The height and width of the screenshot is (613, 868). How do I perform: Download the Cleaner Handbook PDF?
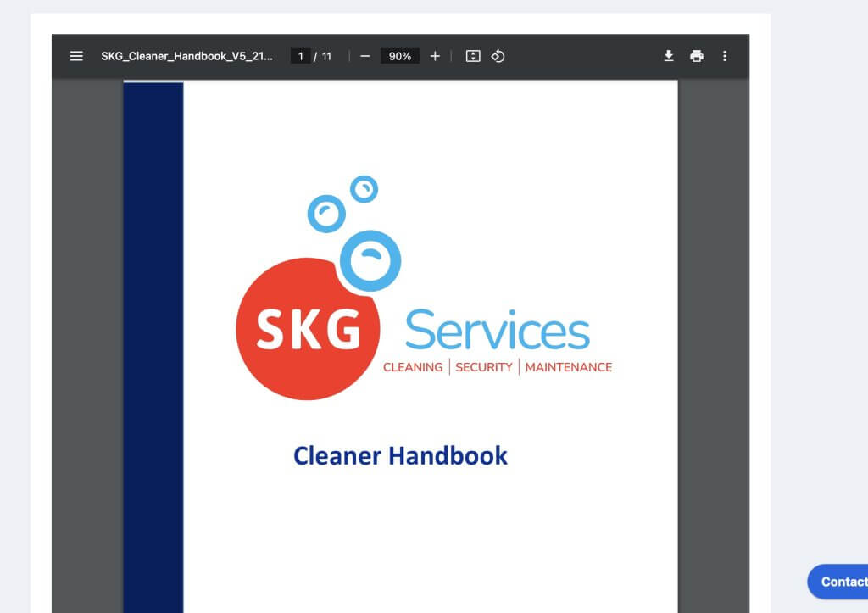(668, 56)
